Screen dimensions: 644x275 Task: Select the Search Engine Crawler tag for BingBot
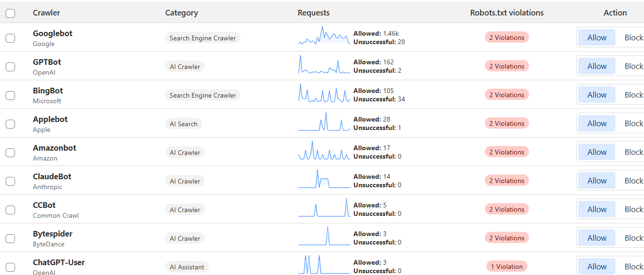(x=202, y=95)
